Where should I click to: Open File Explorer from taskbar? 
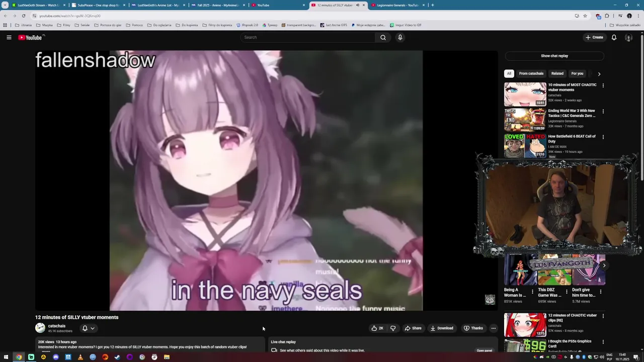[167, 357]
